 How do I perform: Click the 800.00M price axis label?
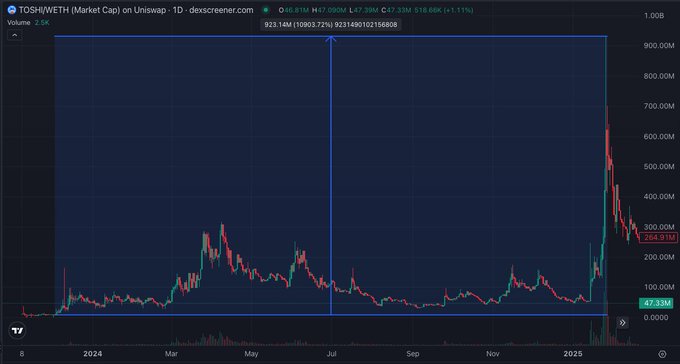pos(659,76)
